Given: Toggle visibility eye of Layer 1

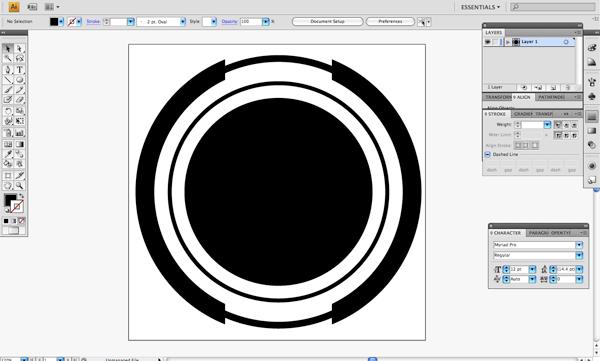Looking at the screenshot, I should [488, 42].
